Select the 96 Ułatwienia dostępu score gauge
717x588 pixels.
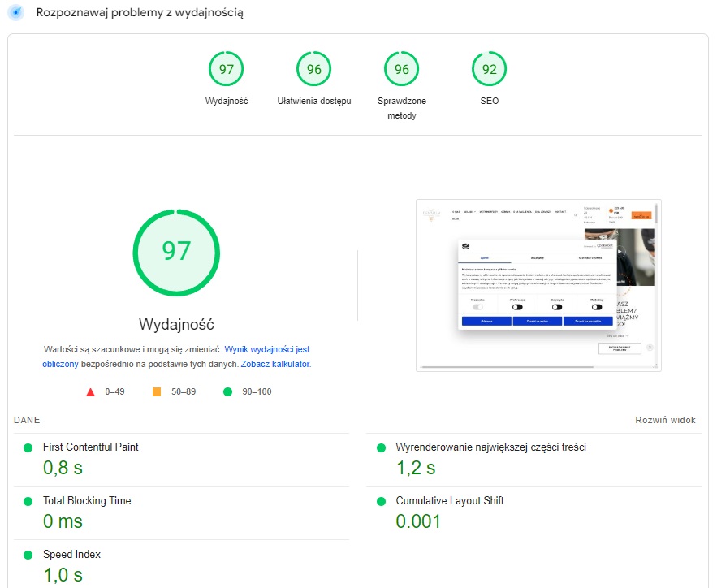click(x=314, y=69)
